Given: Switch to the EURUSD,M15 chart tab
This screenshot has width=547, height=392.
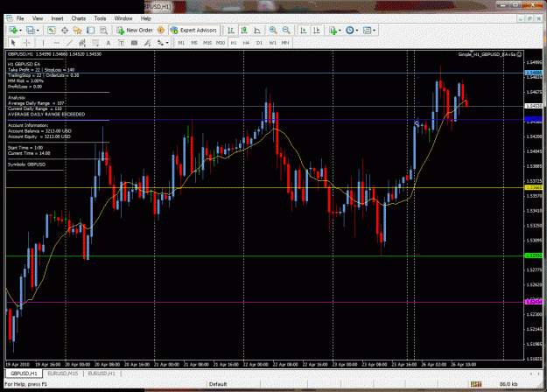Looking at the screenshot, I should click(x=63, y=374).
